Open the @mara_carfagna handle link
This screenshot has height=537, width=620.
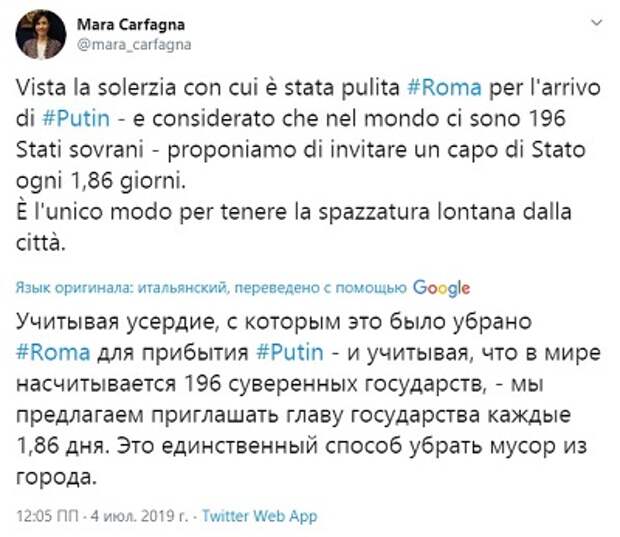coord(134,44)
